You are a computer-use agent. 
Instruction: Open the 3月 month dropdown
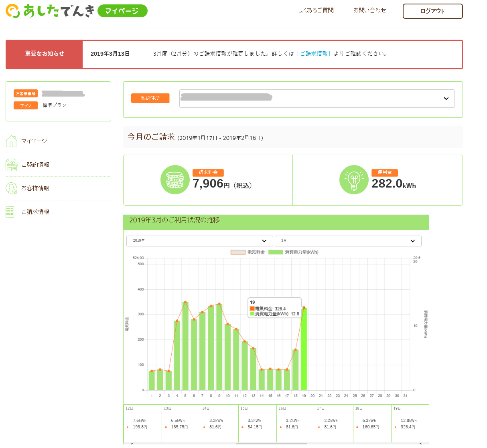click(348, 241)
